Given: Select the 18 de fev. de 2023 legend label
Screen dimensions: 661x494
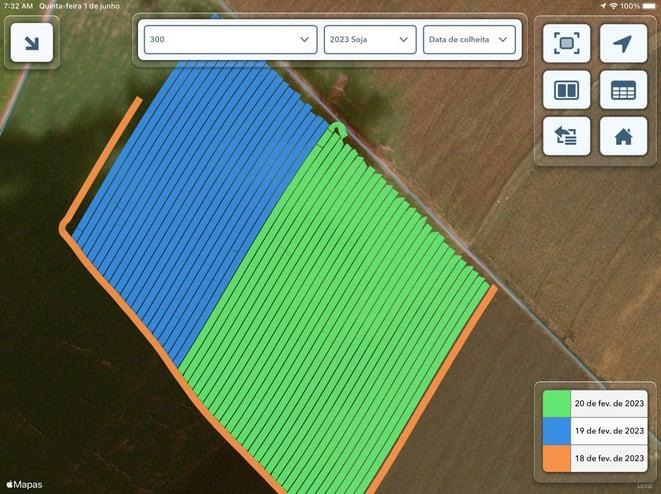Looking at the screenshot, I should (608, 457).
